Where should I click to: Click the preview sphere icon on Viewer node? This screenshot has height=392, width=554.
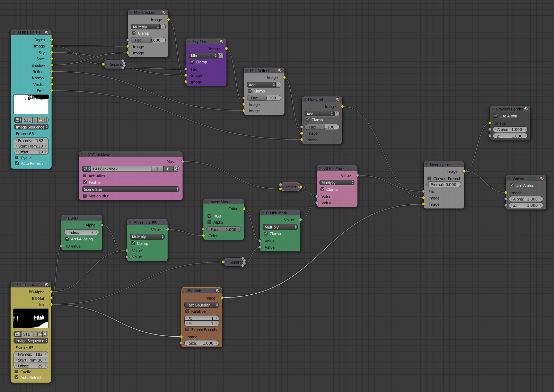(x=542, y=178)
